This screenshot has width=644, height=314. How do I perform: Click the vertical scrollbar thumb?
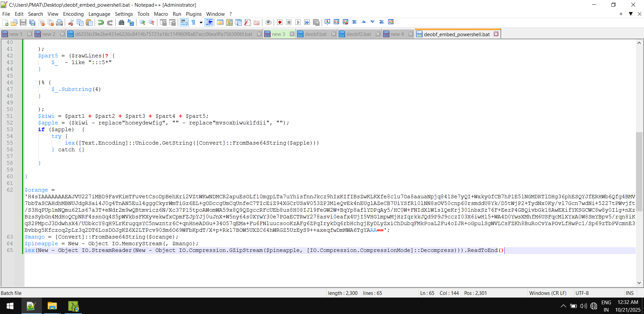639,171
